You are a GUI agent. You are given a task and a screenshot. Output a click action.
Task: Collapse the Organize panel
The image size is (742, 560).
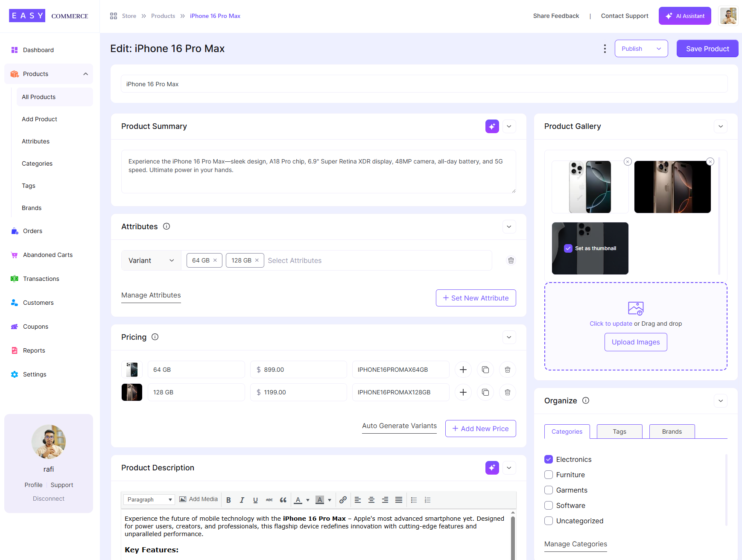721,401
